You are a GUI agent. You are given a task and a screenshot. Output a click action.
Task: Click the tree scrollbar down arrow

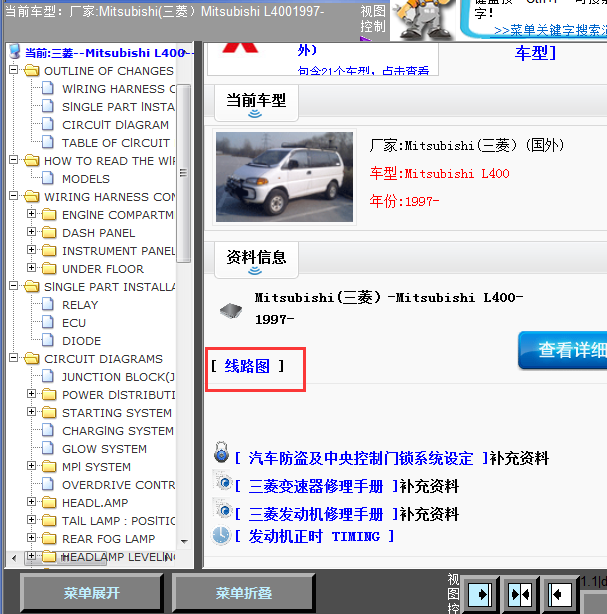pyautogui.click(x=184, y=542)
